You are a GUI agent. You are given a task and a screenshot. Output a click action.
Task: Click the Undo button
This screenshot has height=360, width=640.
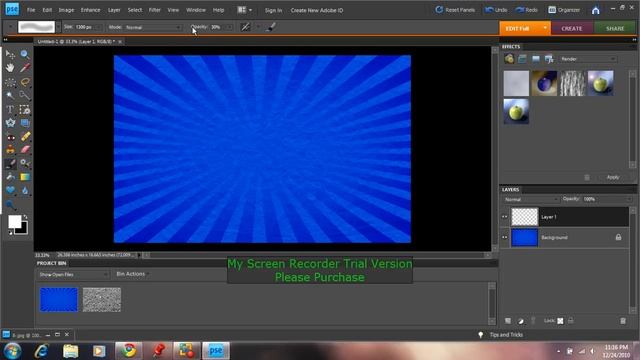coord(496,10)
